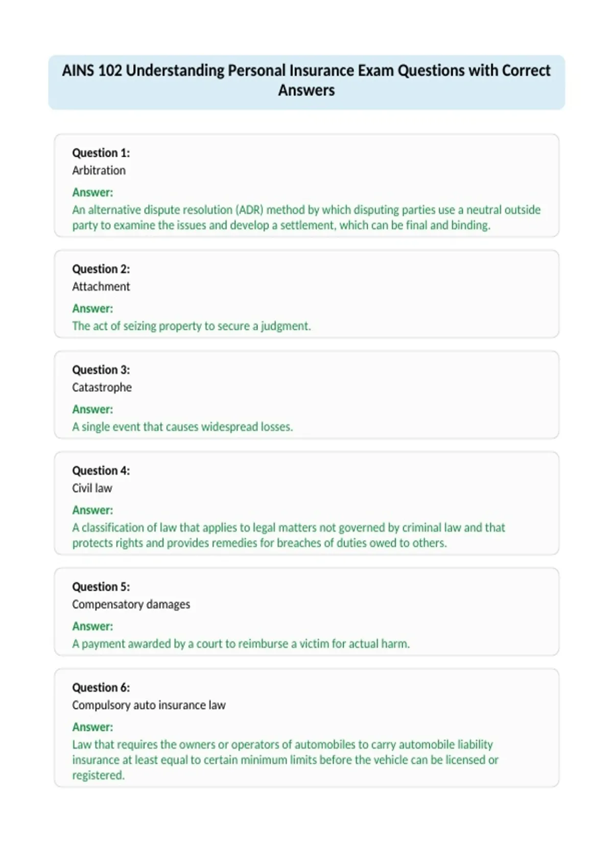
Task: Click the AINS 102 document title banner
Action: pos(306,82)
